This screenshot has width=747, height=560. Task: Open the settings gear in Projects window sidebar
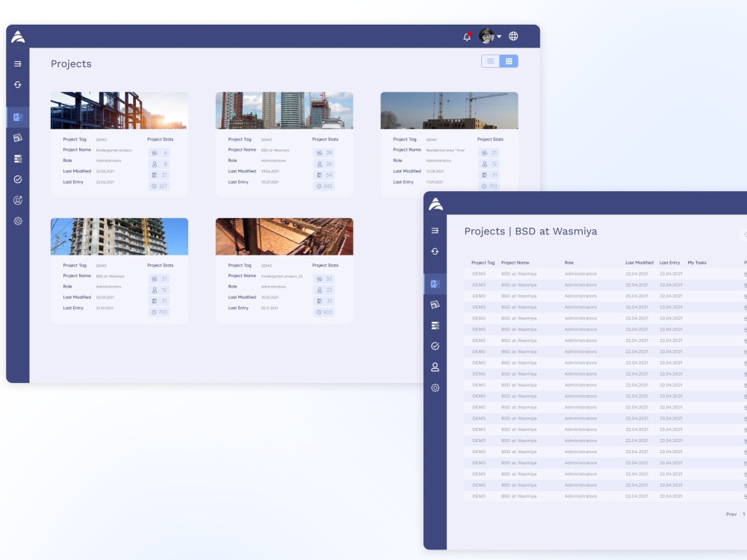click(18, 221)
